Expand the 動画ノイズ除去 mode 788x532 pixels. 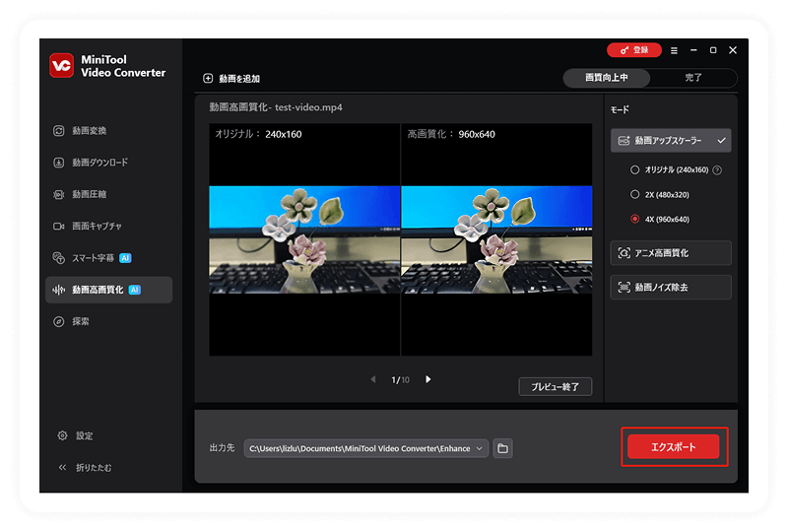[x=671, y=287]
